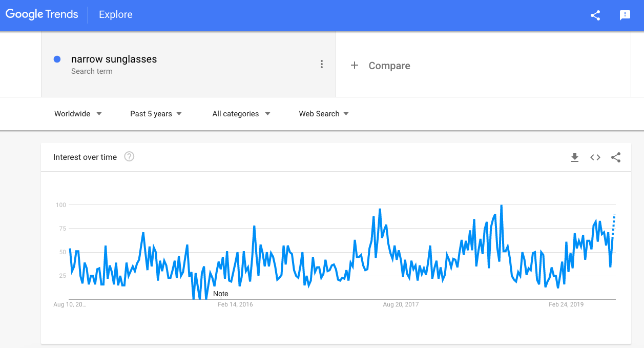Image resolution: width=644 pixels, height=348 pixels.
Task: Open the Web Search type dropdown
Action: [x=324, y=114]
